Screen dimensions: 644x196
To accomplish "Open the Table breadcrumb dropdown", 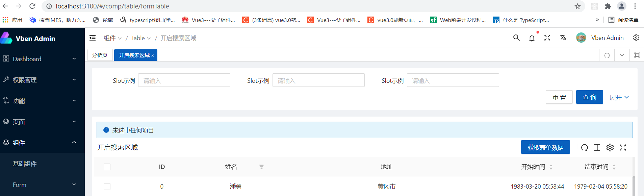I will [141, 38].
